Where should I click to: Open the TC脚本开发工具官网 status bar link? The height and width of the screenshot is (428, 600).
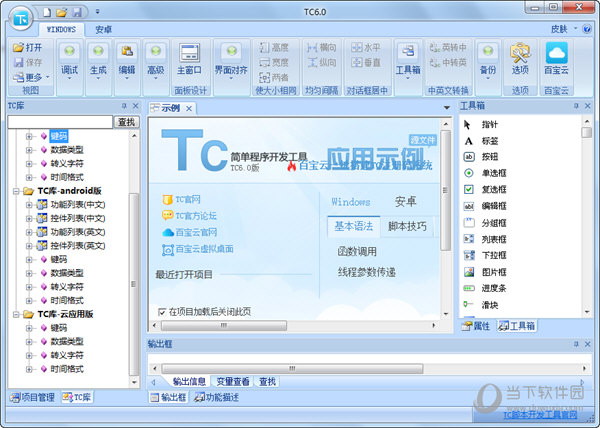coord(540,415)
